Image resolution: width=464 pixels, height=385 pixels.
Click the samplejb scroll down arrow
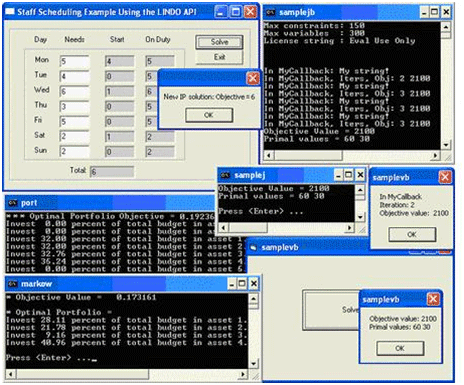(446, 145)
